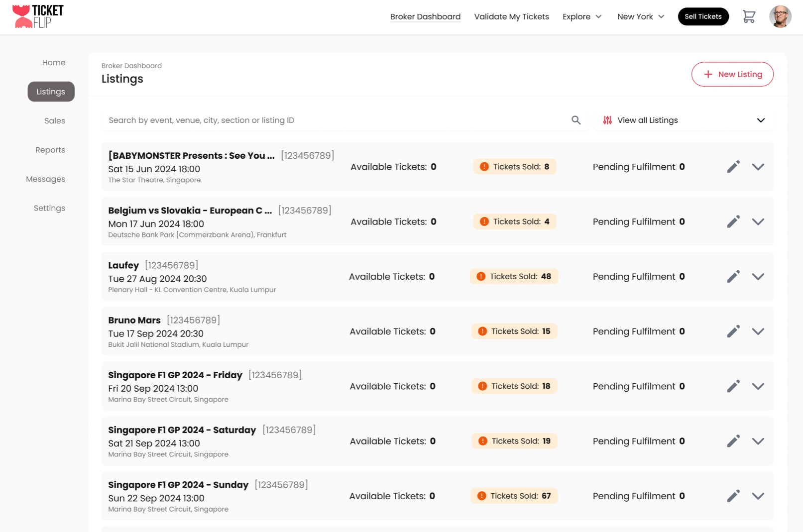Click Validate My Tickets link

coord(511,16)
